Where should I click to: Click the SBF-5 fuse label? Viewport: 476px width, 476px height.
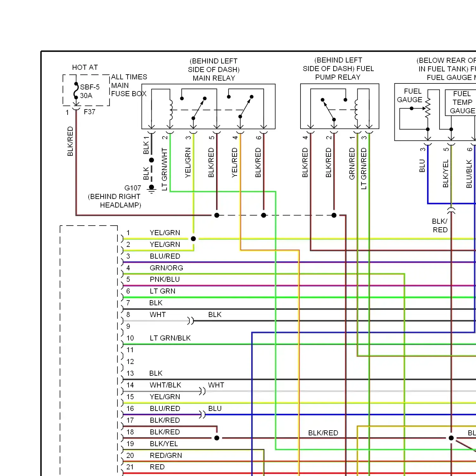89,87
